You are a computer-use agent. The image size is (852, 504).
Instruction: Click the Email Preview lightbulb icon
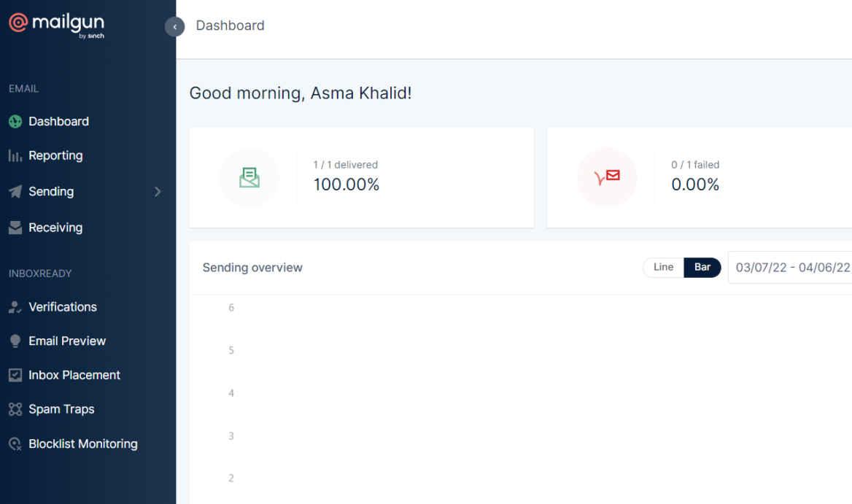[x=15, y=341]
